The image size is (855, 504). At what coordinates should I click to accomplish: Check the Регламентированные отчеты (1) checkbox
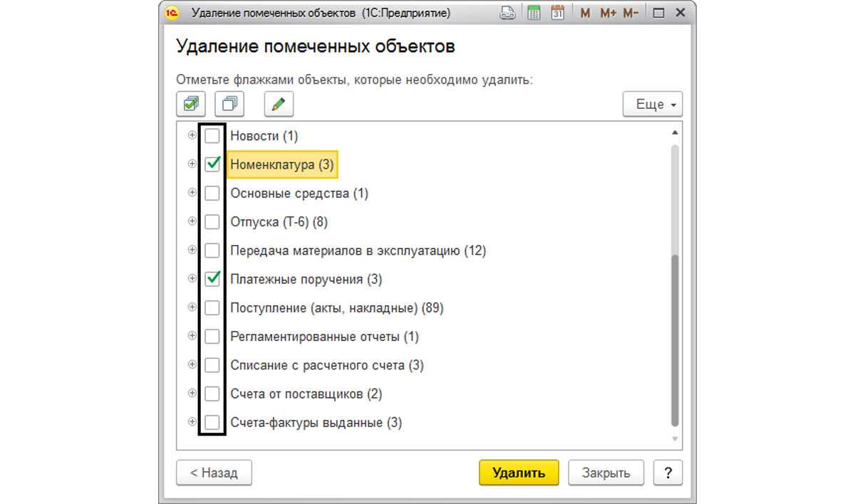click(212, 336)
